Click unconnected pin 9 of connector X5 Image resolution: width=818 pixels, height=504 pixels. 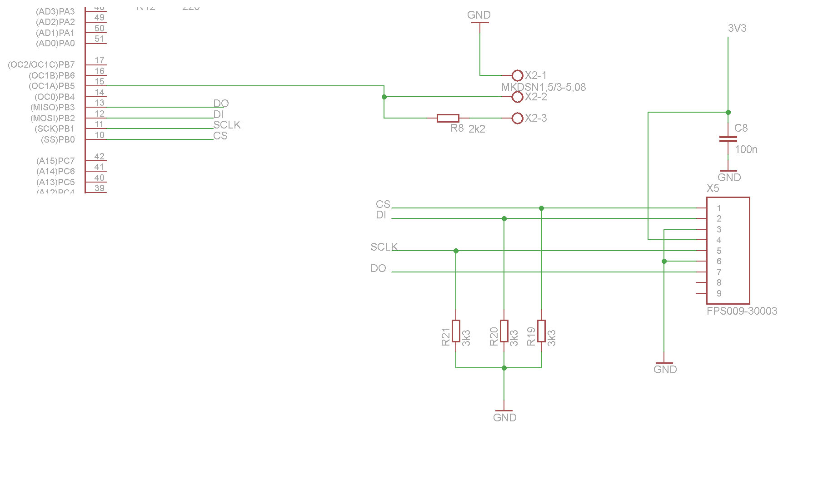pyautogui.click(x=719, y=293)
